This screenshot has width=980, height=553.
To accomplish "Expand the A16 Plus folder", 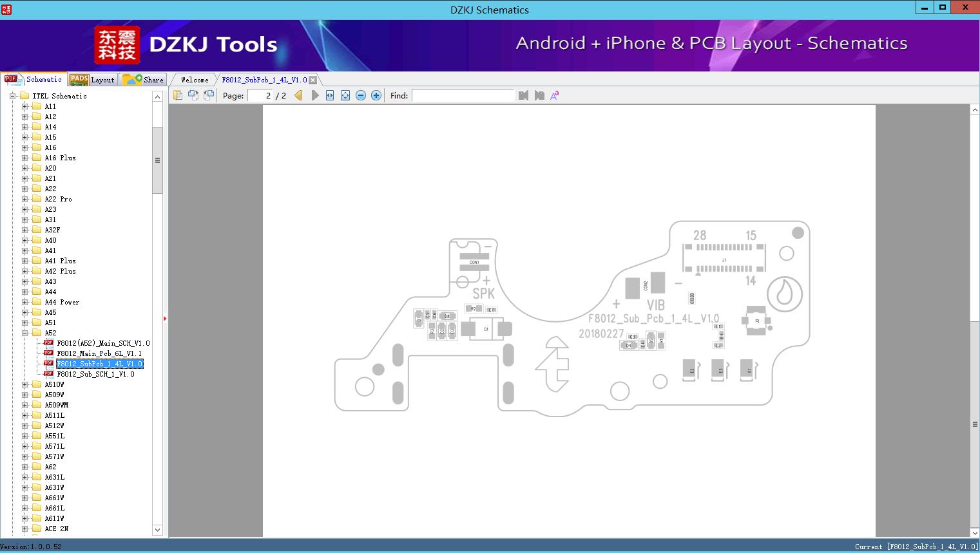I will (24, 158).
